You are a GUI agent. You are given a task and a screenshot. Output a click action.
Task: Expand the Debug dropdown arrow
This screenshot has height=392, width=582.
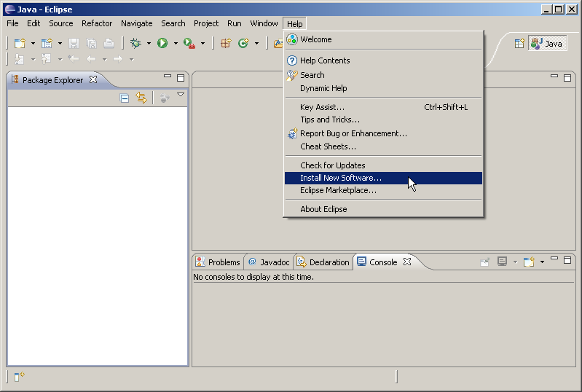pyautogui.click(x=149, y=44)
